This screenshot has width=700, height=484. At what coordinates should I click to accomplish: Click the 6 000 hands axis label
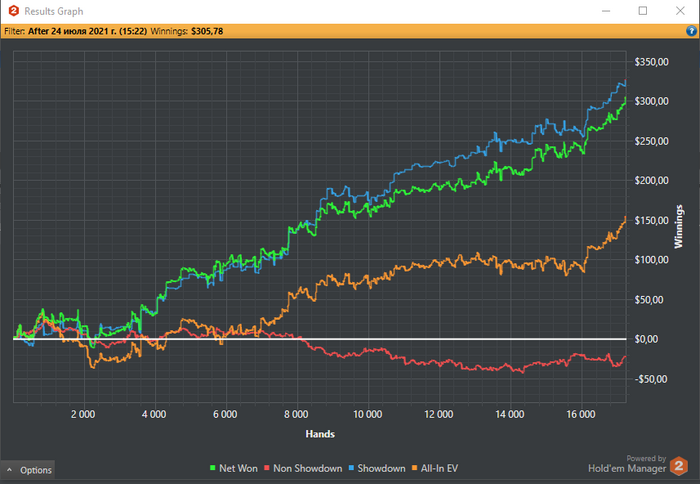point(225,414)
